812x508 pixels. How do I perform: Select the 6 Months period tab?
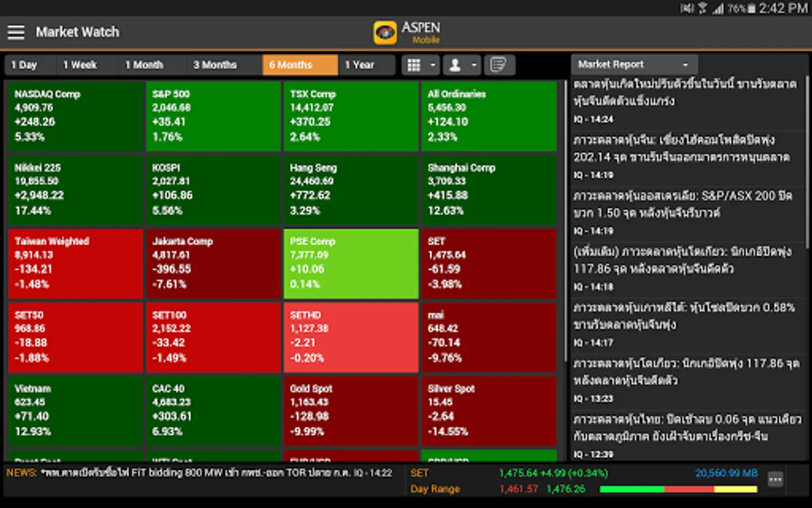click(x=300, y=65)
